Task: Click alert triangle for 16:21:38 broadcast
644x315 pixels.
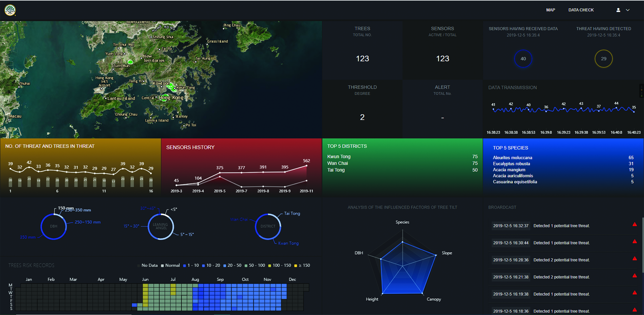Action: pyautogui.click(x=635, y=276)
